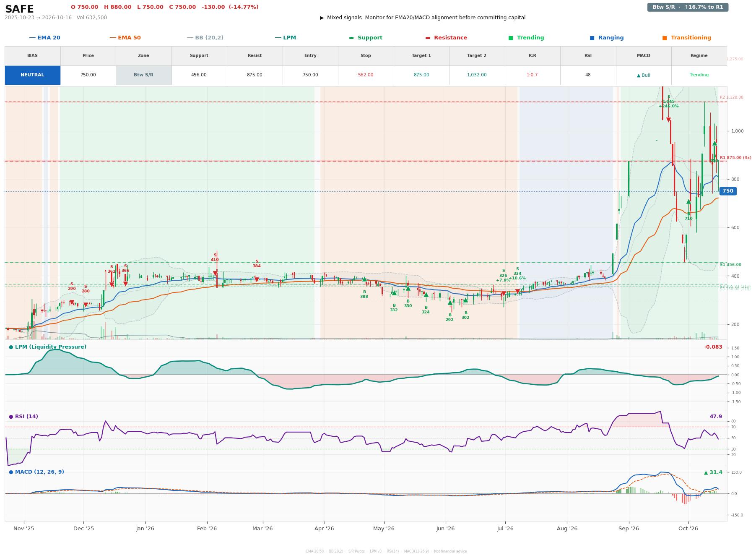Click the Support value 456.00 cell
Viewport: 756px width, 558px height.
pyautogui.click(x=199, y=75)
